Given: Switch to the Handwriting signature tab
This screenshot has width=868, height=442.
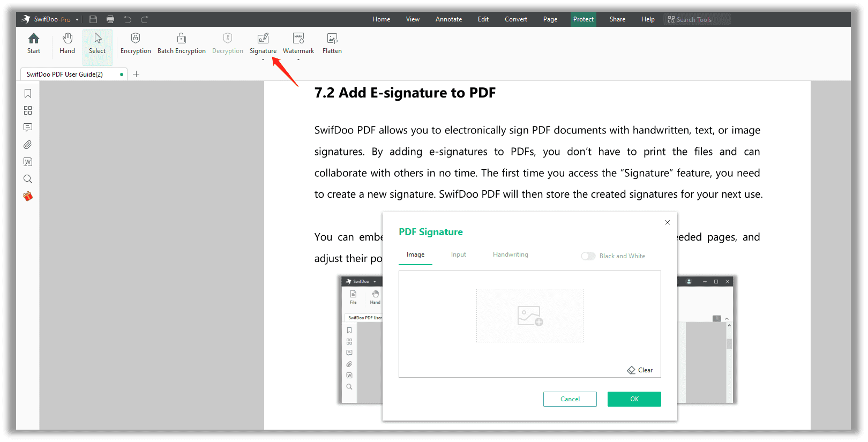Looking at the screenshot, I should (511, 255).
